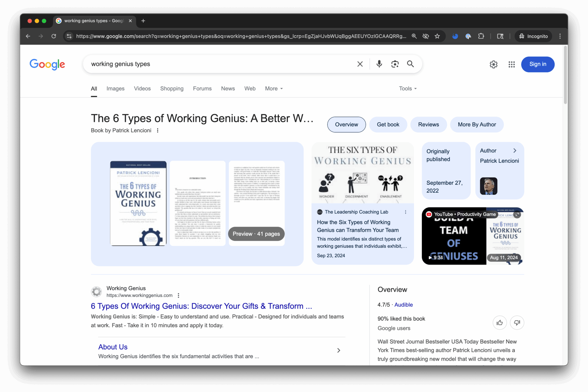The width and height of the screenshot is (588, 392).
Task: Select the Overview chip
Action: point(346,125)
